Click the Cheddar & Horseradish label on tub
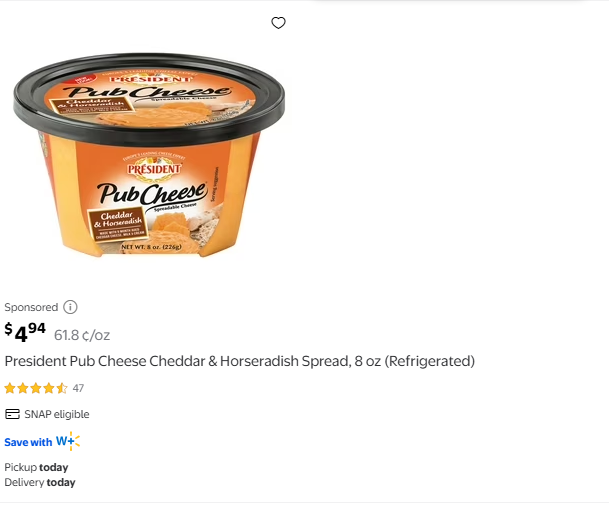The height and width of the screenshot is (518, 609). pyautogui.click(x=118, y=220)
